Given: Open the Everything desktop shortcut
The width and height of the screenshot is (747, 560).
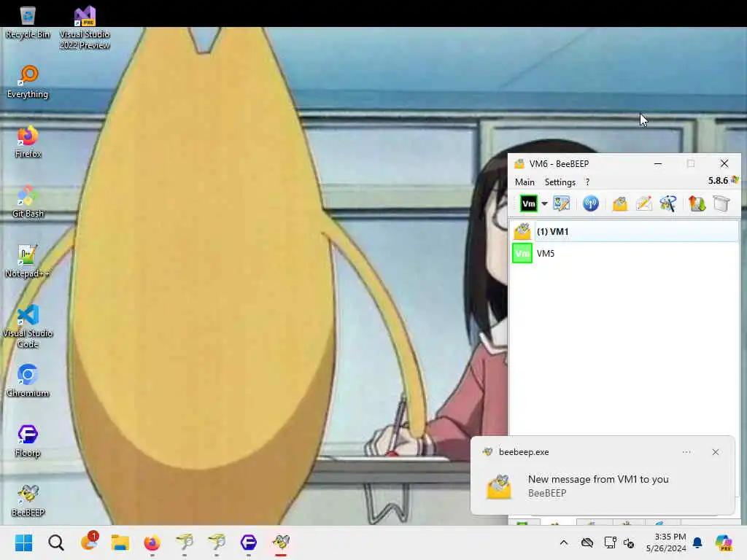Looking at the screenshot, I should coord(28,82).
